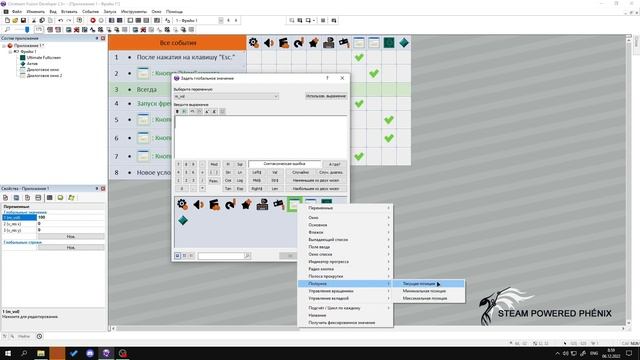The height and width of the screenshot is (360, 640).
Task: Click the teal diamond Active column header
Action: coord(404,43)
